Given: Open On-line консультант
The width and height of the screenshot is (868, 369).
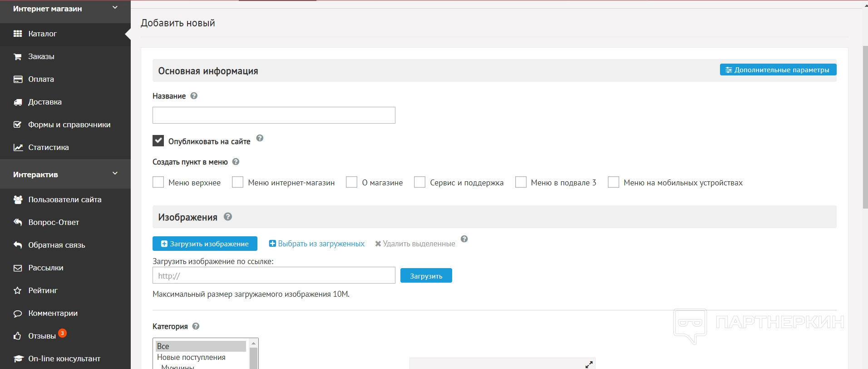Looking at the screenshot, I should tap(65, 359).
